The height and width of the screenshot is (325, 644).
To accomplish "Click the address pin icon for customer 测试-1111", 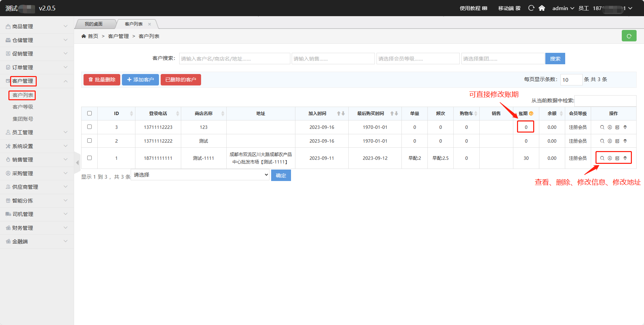I will tap(625, 158).
